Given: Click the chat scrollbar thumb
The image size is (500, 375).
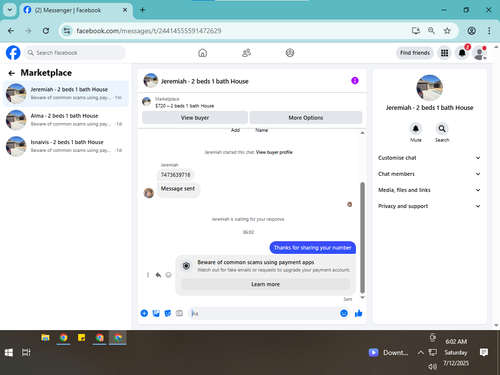Looking at the screenshot, I should pos(362,237).
